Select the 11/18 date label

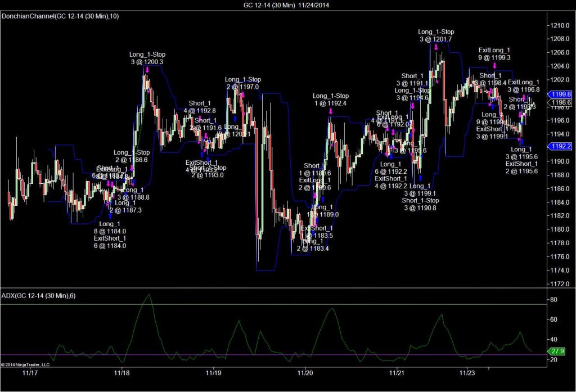pos(122,373)
